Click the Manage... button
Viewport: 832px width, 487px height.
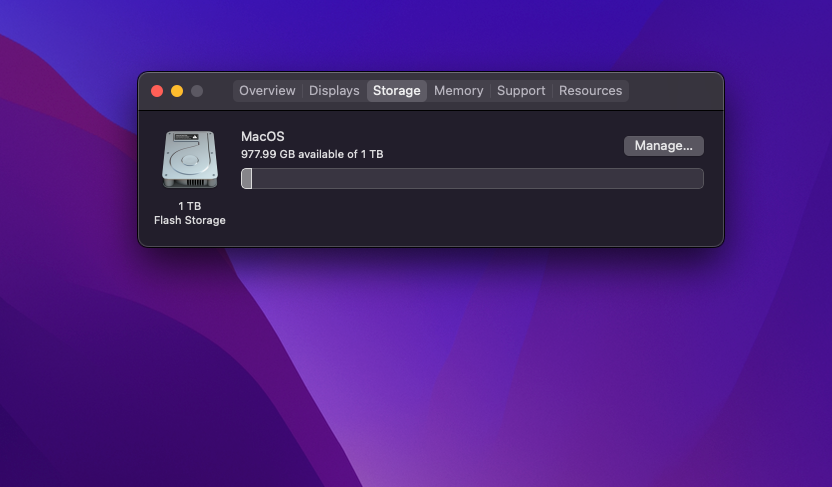pos(664,146)
